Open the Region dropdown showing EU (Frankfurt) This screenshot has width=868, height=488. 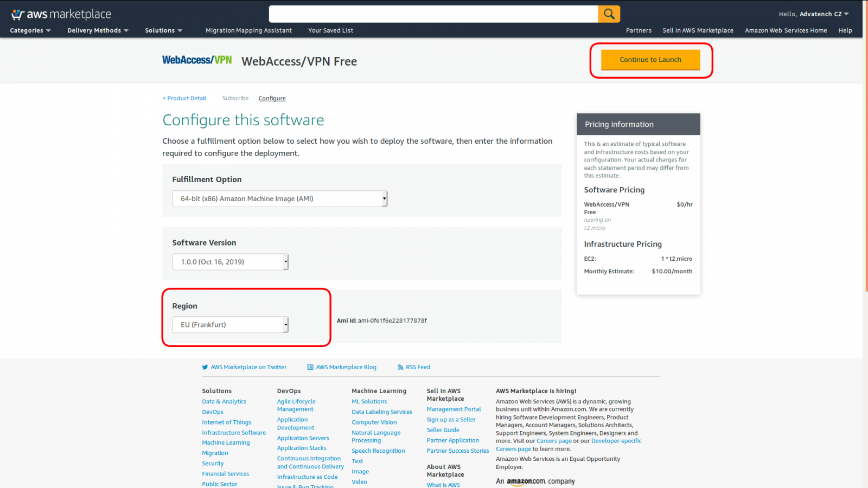[x=230, y=325]
